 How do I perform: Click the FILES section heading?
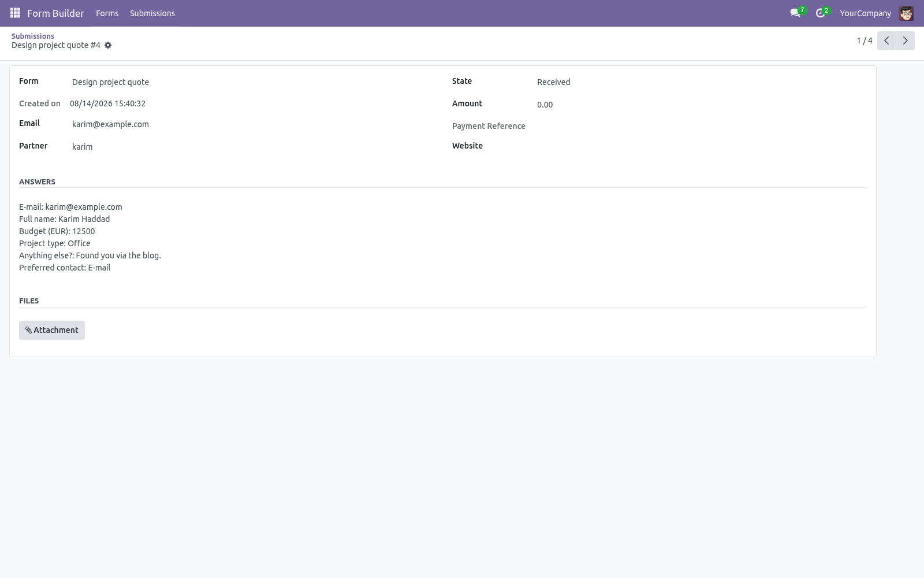click(x=29, y=301)
